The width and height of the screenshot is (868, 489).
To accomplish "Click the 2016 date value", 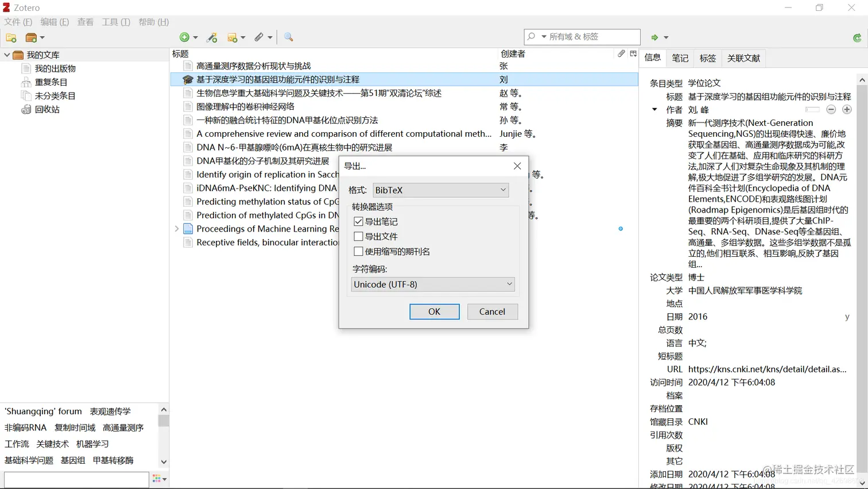I will [x=697, y=317].
